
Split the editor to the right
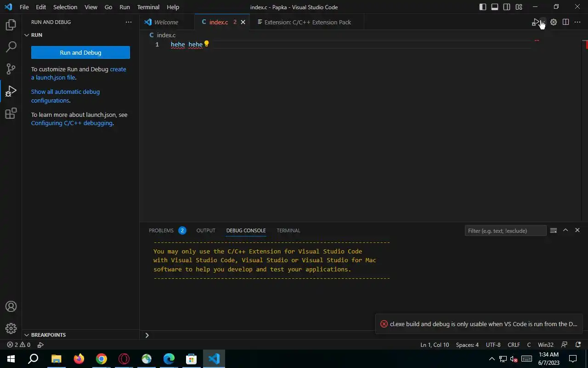click(x=565, y=22)
